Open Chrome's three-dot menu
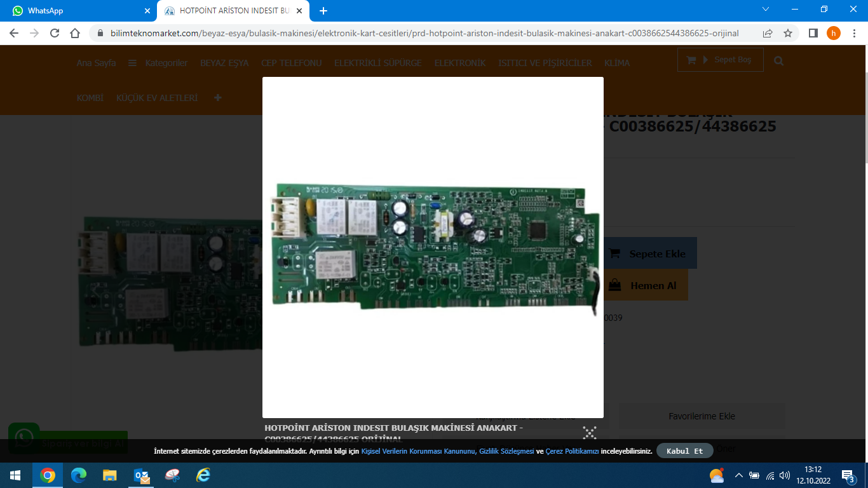868x488 pixels. pyautogui.click(x=854, y=33)
